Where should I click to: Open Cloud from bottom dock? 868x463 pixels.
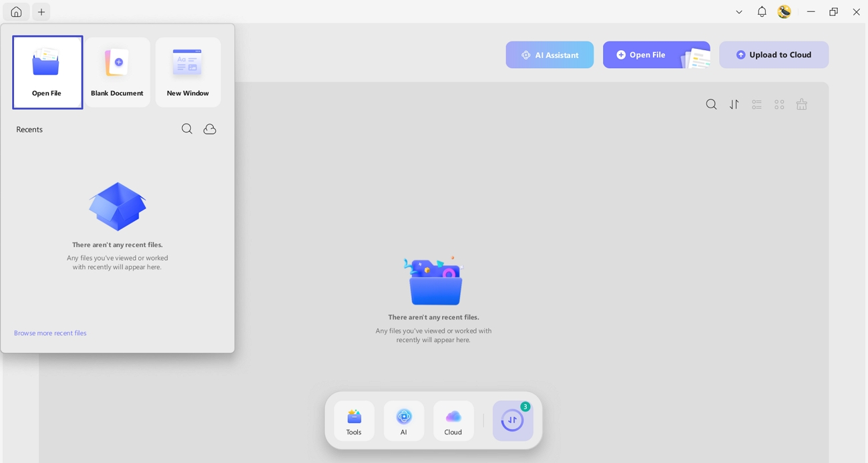pyautogui.click(x=453, y=421)
